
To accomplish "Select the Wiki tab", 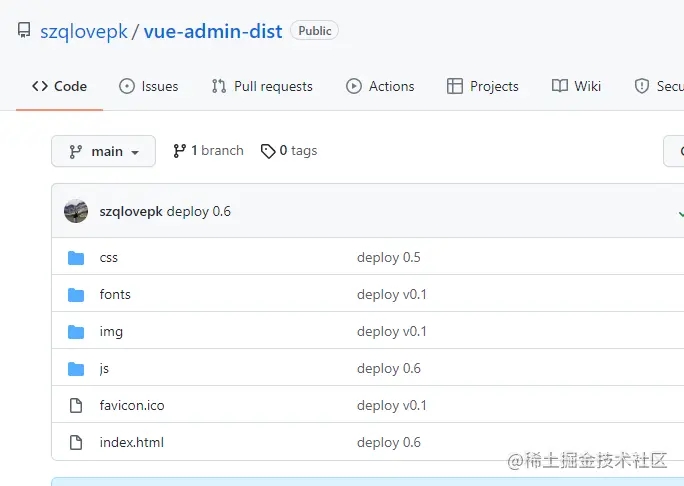I will (x=576, y=86).
